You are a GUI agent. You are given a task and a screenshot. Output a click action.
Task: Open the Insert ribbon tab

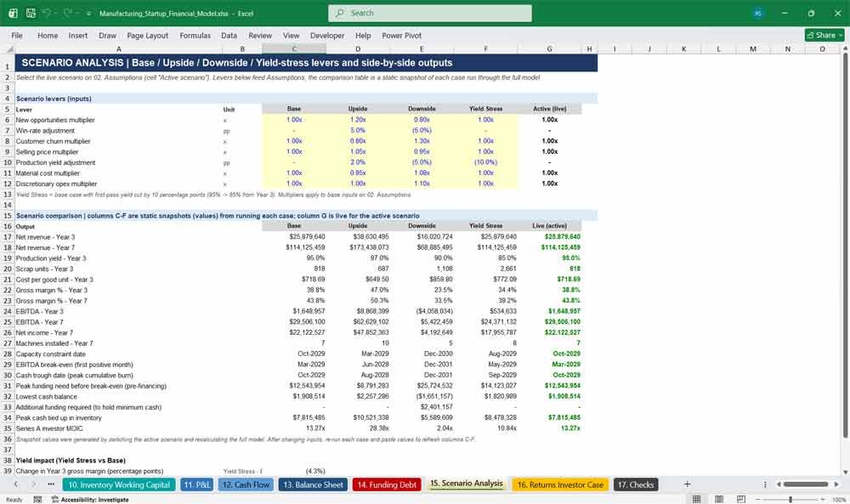[78, 35]
